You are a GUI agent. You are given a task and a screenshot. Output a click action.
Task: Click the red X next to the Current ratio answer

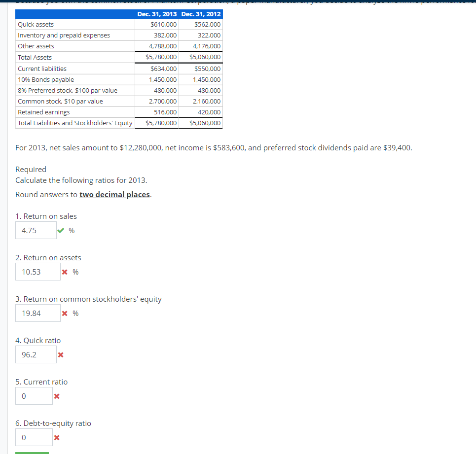pos(57,396)
